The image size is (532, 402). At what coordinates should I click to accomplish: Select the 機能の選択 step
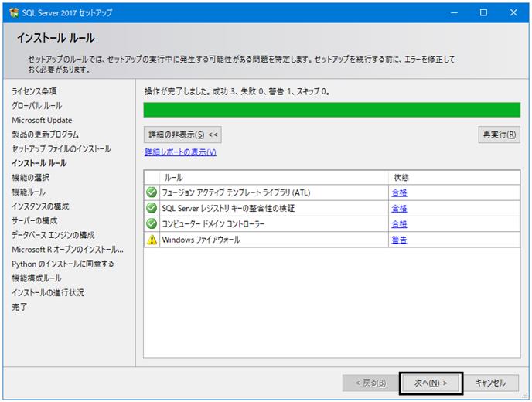click(x=30, y=178)
